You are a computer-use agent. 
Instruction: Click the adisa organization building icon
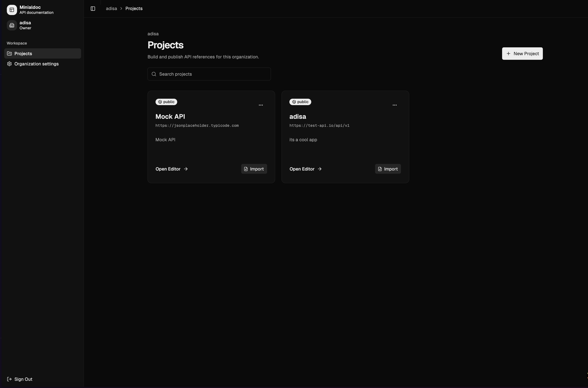pyautogui.click(x=12, y=25)
